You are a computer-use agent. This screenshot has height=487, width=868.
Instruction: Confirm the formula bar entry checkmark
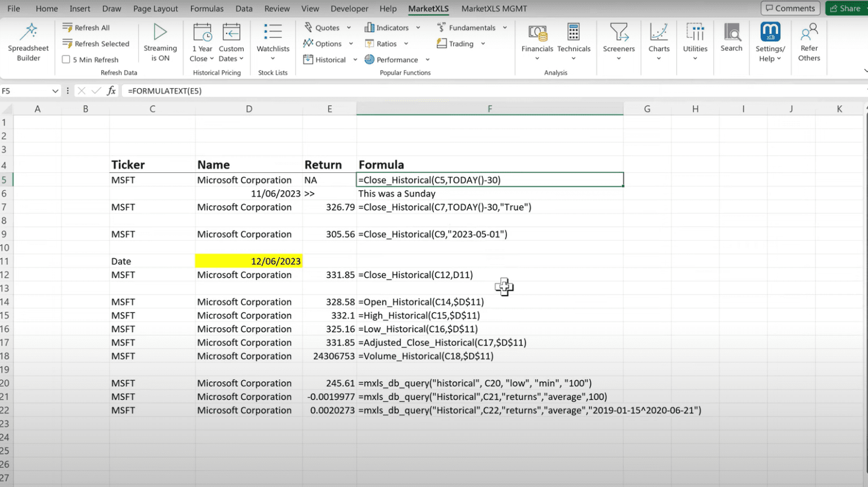96,90
